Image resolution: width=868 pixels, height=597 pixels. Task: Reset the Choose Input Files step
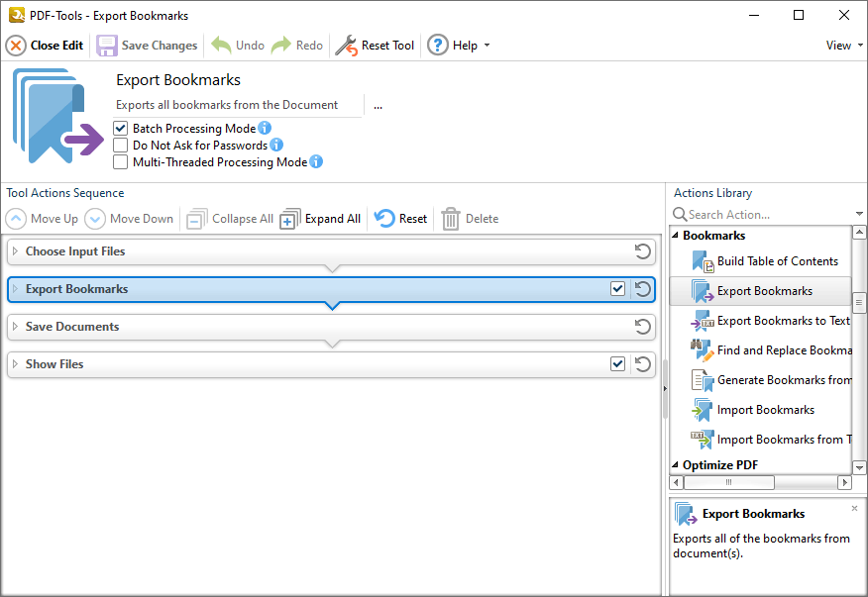click(x=643, y=251)
